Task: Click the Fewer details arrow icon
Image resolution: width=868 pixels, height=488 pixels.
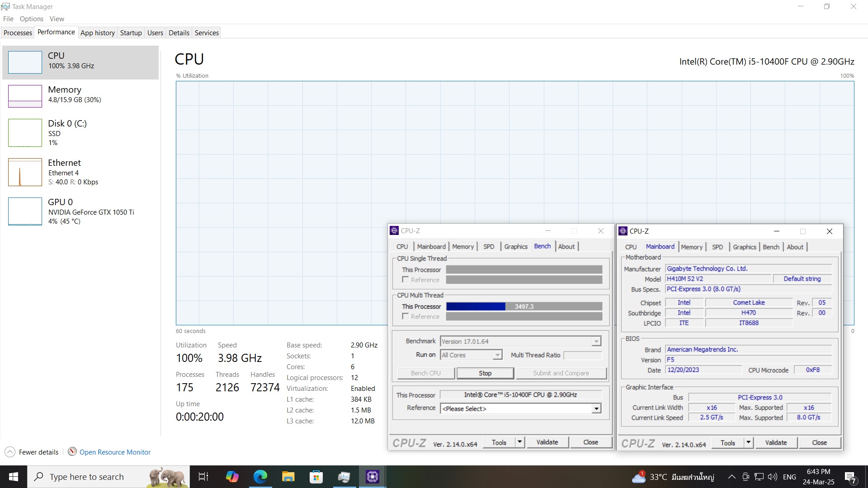Action: pyautogui.click(x=10, y=452)
